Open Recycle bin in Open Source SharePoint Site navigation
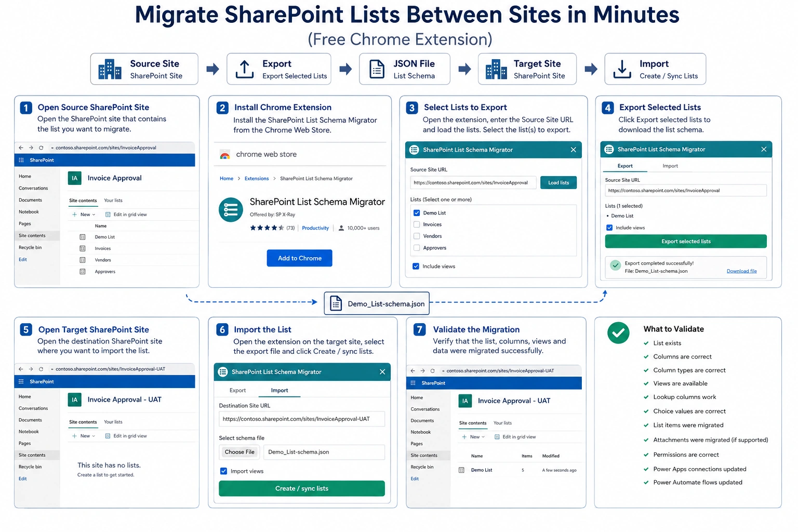798x532 pixels. (30, 248)
